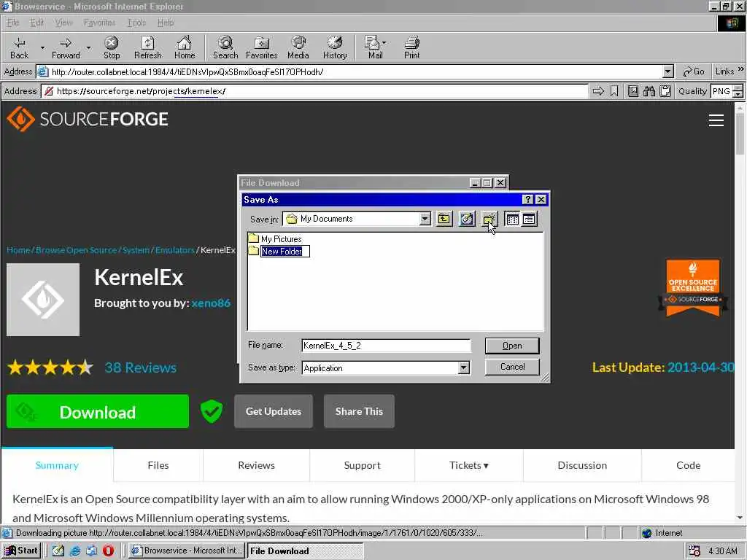The width and height of the screenshot is (747, 560).
Task: Print the page with Print button
Action: [x=411, y=47]
